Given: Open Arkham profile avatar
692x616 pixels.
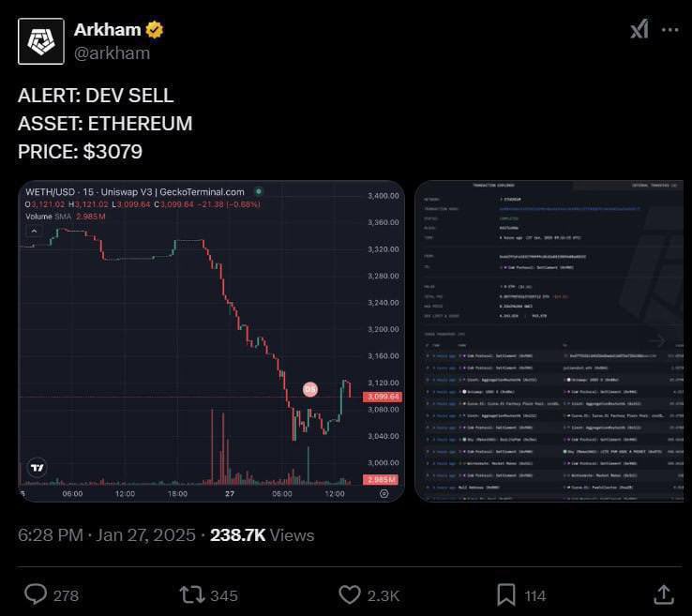Looking at the screenshot, I should pos(41,41).
